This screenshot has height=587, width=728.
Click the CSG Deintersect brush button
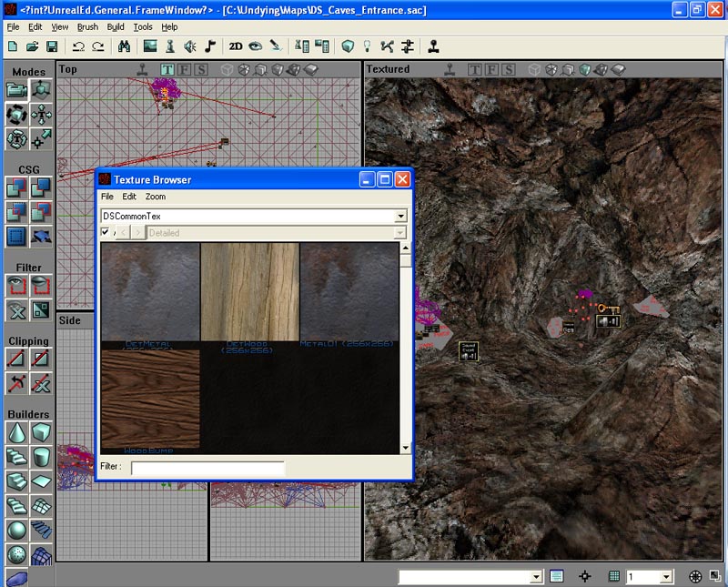(x=41, y=212)
